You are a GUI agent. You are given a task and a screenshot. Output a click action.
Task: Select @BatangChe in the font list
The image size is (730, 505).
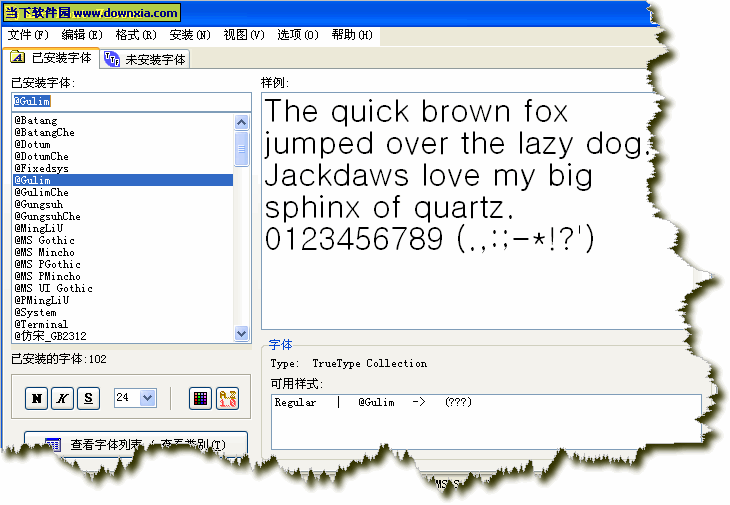(123, 133)
